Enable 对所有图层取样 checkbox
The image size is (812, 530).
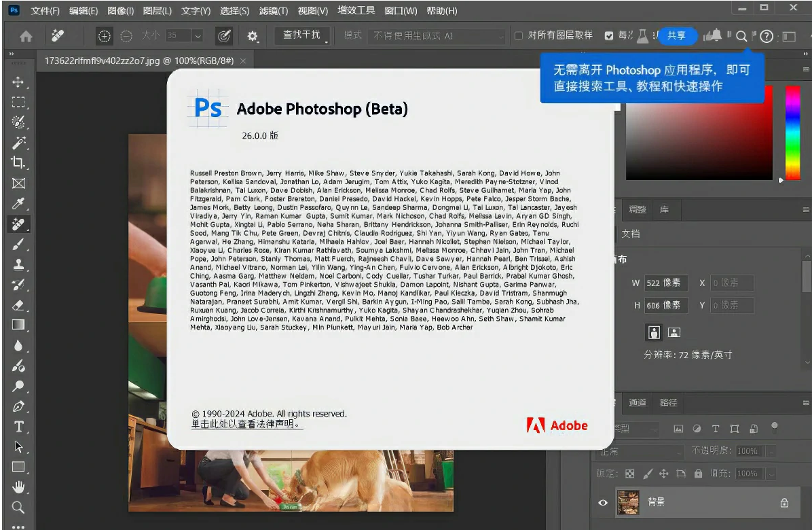[x=519, y=36]
